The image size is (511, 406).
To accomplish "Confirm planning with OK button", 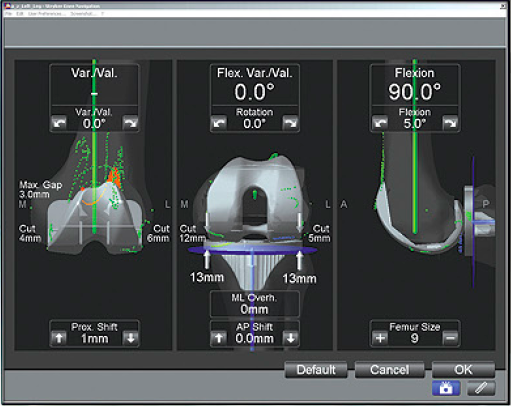I will coord(463,370).
